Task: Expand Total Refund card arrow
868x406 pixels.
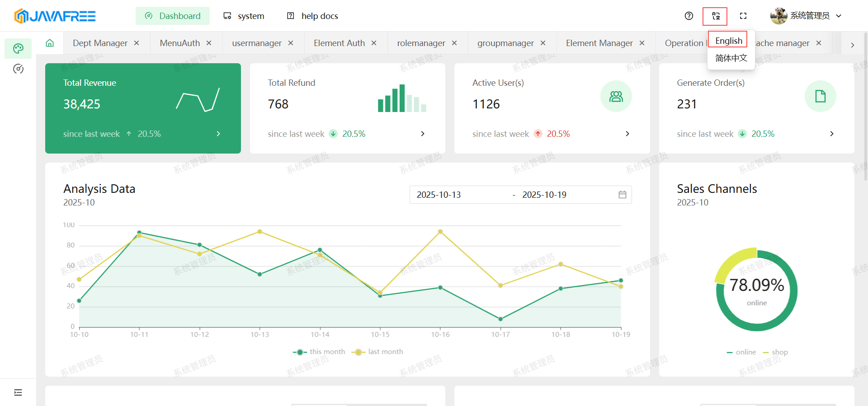Action: click(x=422, y=134)
